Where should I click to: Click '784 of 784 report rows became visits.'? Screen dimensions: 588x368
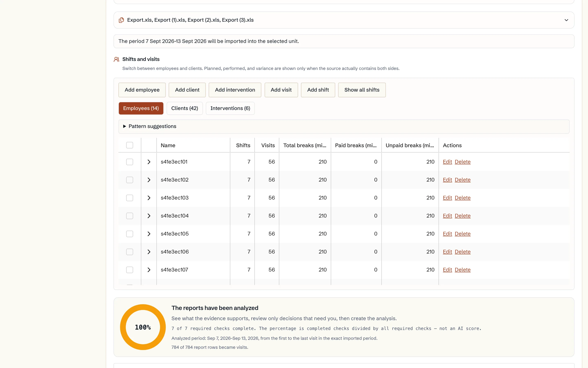click(210, 347)
